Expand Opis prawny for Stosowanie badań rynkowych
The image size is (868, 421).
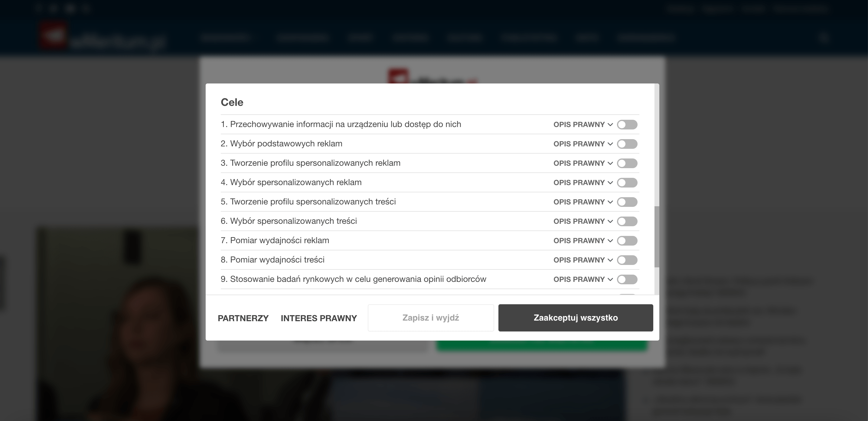click(582, 279)
